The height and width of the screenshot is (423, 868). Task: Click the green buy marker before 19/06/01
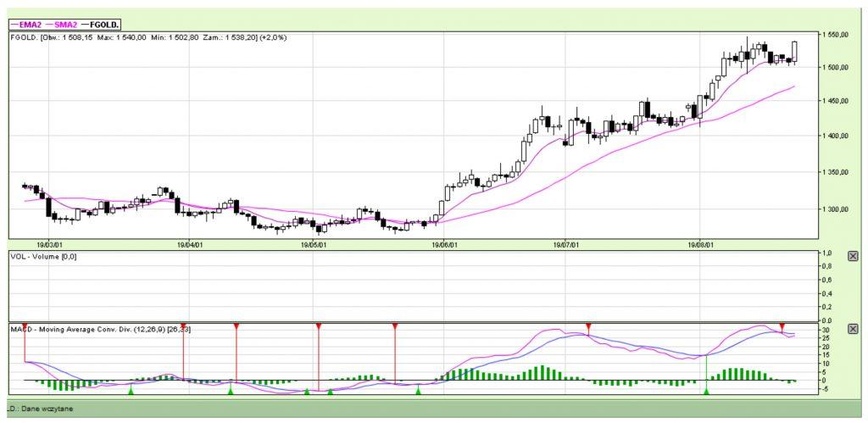tap(418, 391)
